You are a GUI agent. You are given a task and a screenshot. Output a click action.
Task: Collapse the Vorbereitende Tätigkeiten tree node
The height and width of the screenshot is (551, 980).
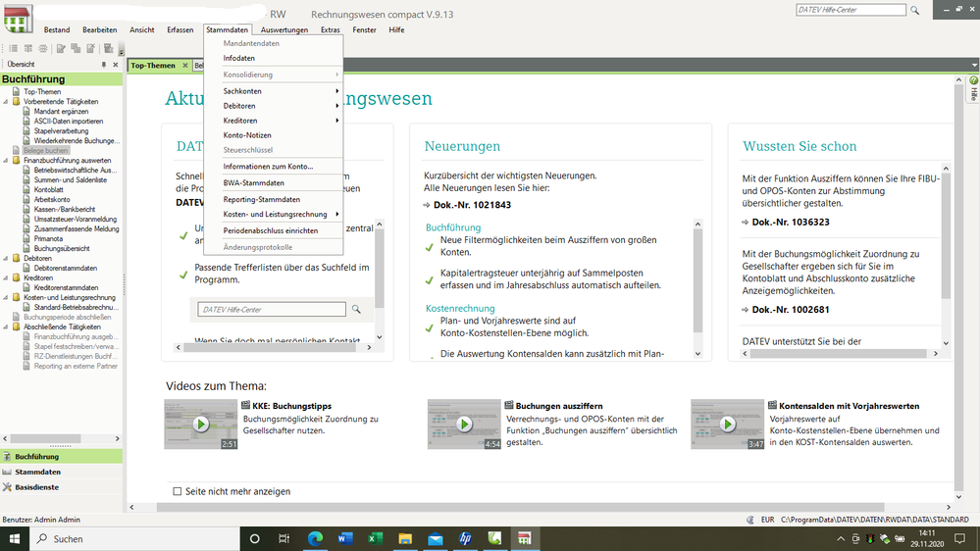coord(6,102)
